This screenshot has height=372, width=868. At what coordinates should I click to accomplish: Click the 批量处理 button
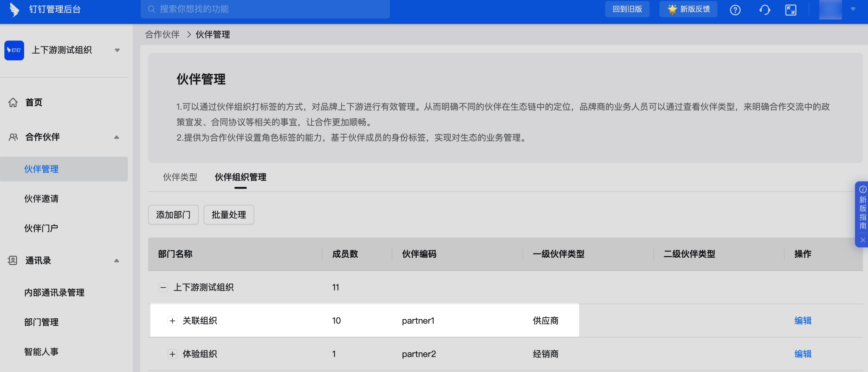pos(229,215)
